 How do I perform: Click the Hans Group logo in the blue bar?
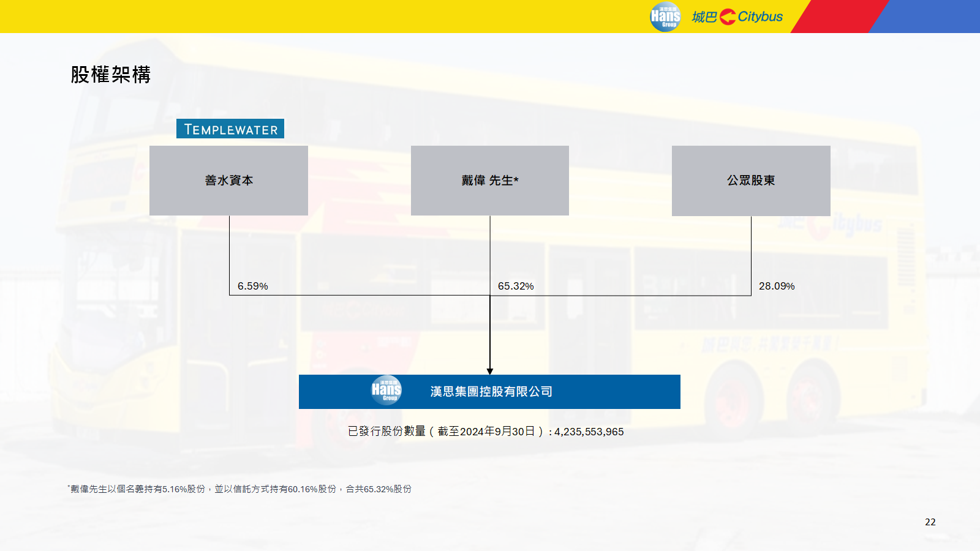click(386, 390)
